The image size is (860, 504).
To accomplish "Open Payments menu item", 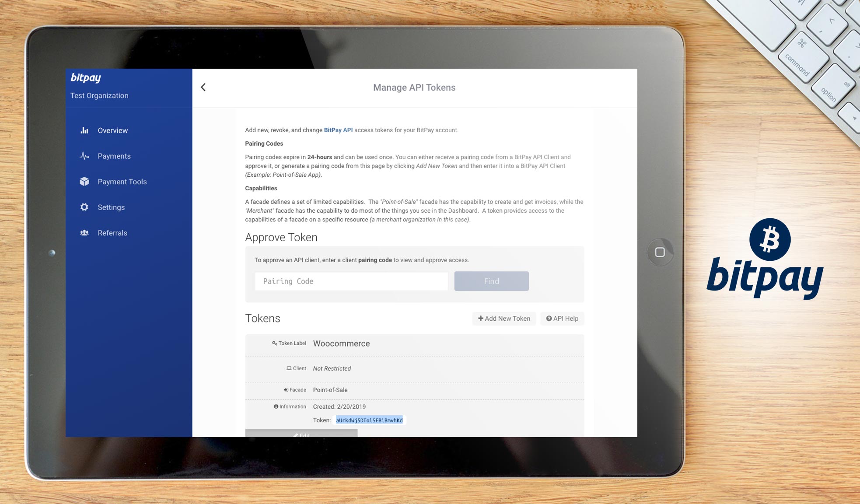I will tap(114, 156).
